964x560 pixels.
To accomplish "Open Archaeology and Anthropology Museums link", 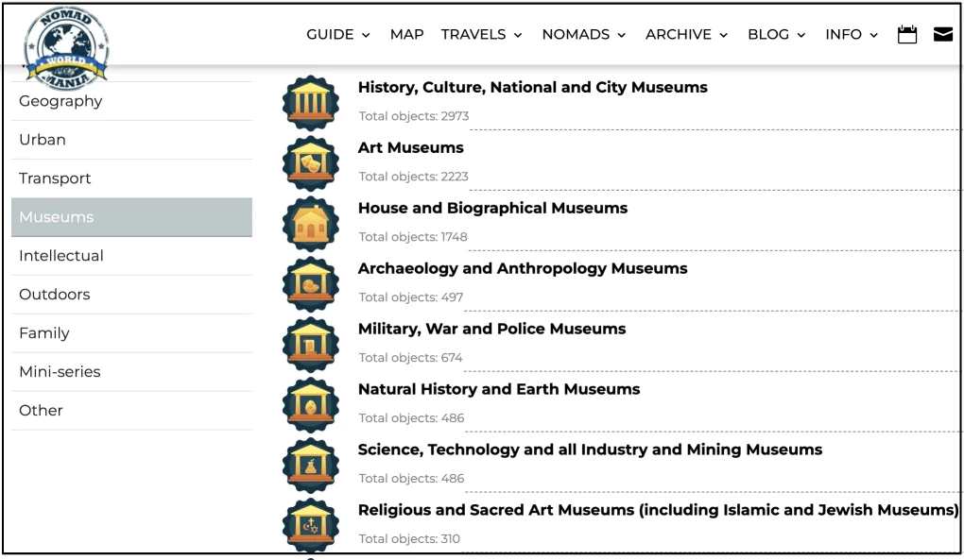I will click(522, 269).
